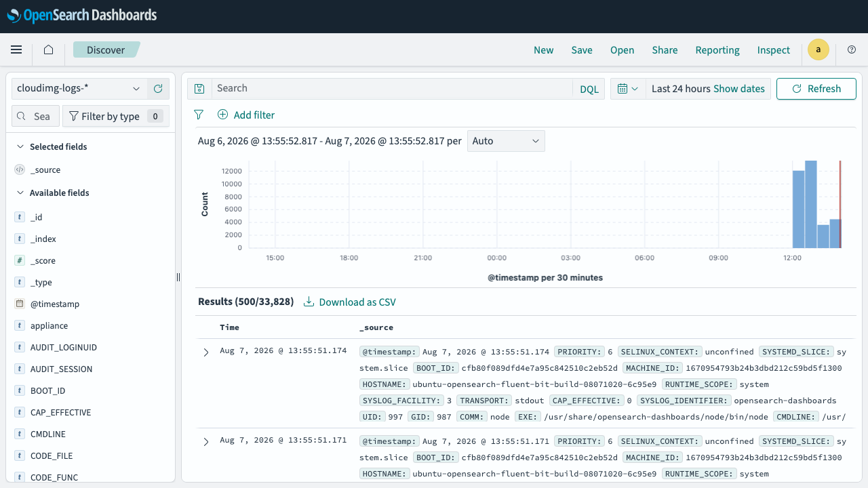Select the @timestamp field in list

[x=55, y=304]
